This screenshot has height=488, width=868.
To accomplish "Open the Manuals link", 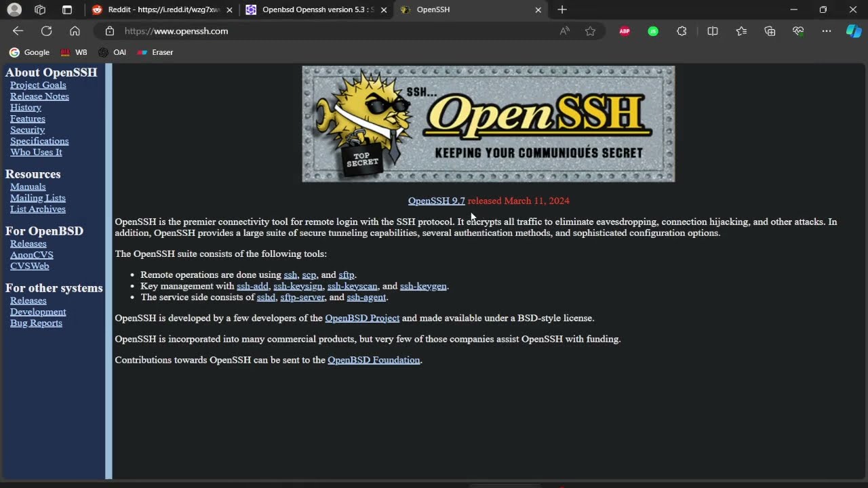I will pyautogui.click(x=28, y=186).
